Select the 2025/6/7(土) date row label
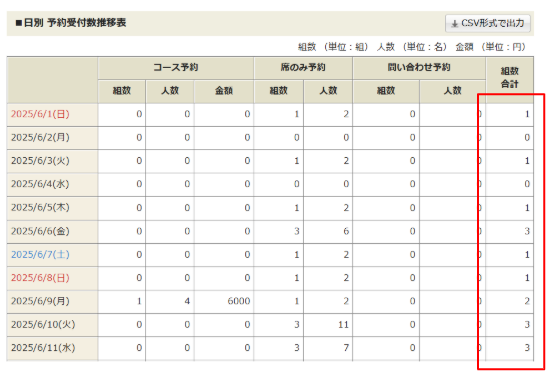553x380 pixels. tap(40, 254)
